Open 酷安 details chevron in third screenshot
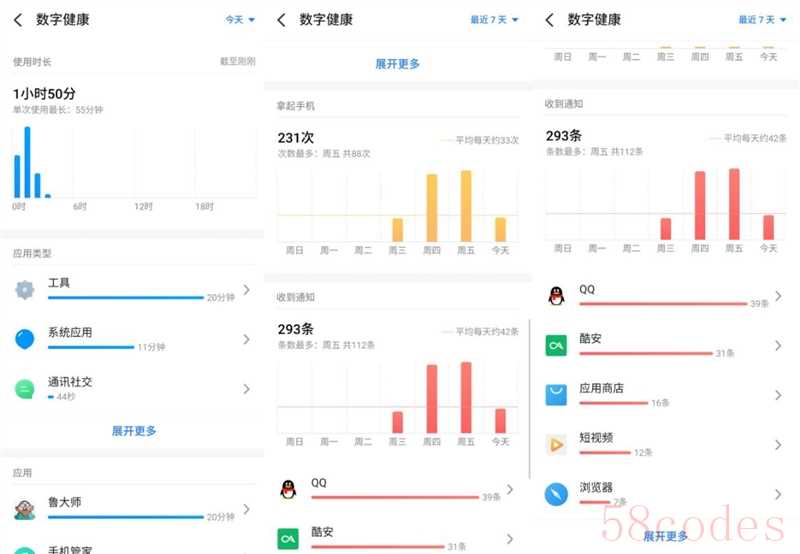Viewport: 800px width, 554px height. pyautogui.click(x=779, y=345)
